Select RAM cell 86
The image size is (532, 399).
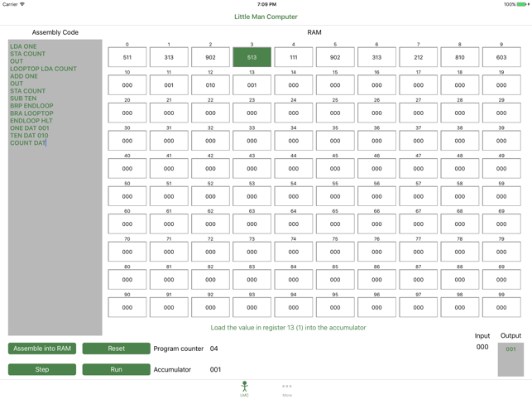376,280
